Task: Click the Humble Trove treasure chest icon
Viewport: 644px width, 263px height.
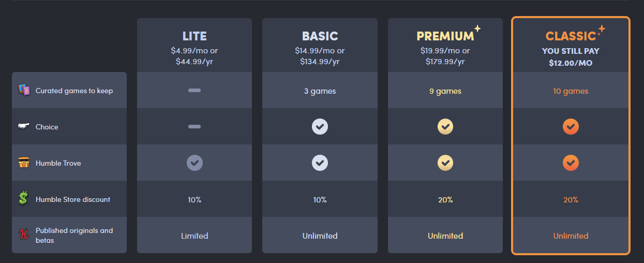Action: 24,163
